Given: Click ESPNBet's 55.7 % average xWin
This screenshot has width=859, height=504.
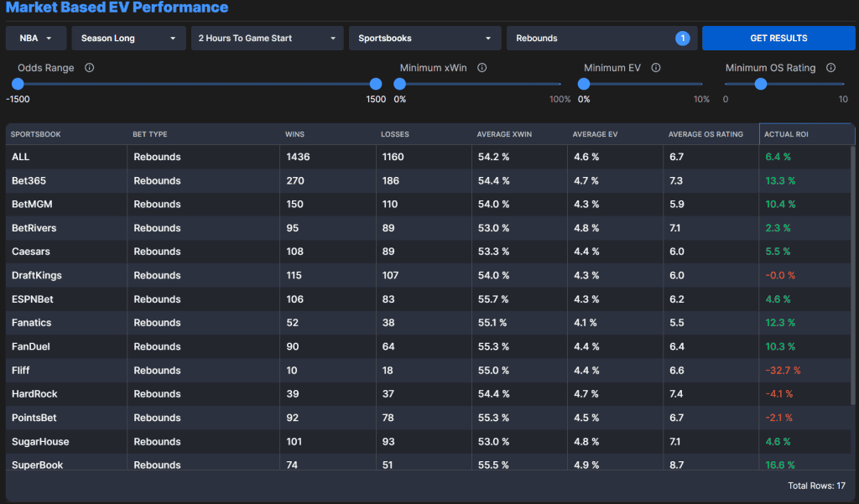Looking at the screenshot, I should 493,299.
